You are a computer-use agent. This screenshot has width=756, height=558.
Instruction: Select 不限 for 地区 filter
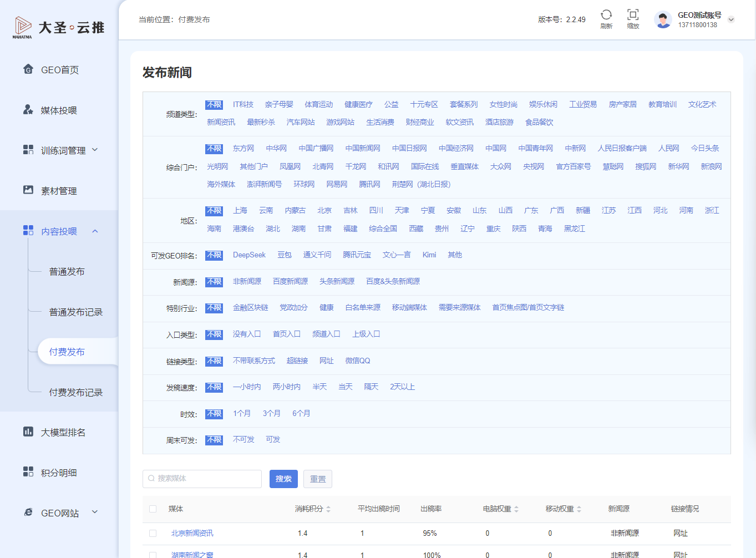tap(214, 211)
